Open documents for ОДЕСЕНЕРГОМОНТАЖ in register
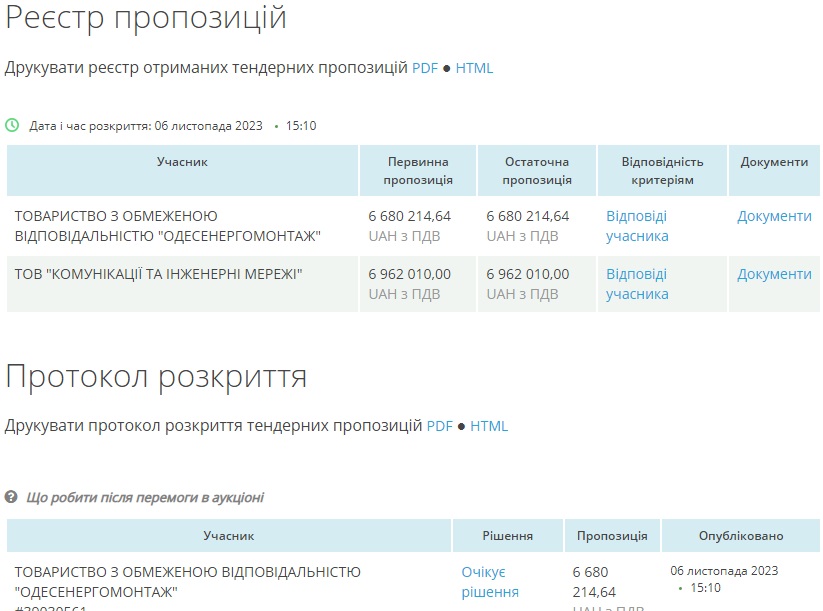The height and width of the screenshot is (611, 823). (774, 216)
